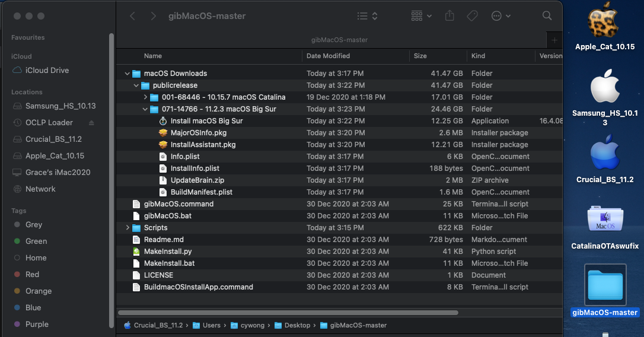The width and height of the screenshot is (644, 337).
Task: Expand the 10.15.7 macOS Catalina folder
Action: pyautogui.click(x=146, y=97)
